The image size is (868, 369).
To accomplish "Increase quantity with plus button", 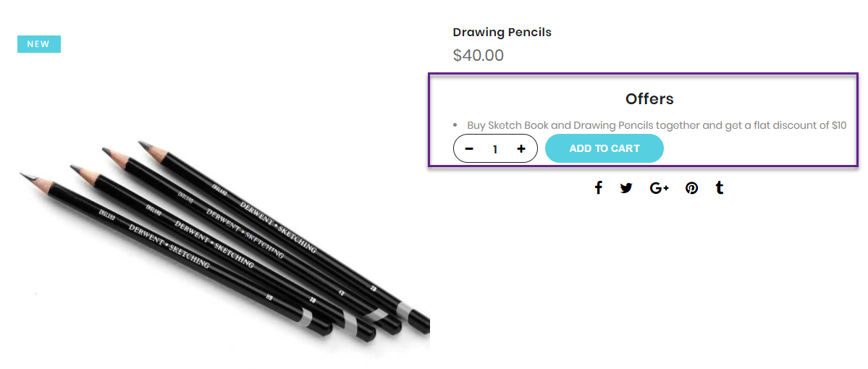I will click(x=521, y=149).
